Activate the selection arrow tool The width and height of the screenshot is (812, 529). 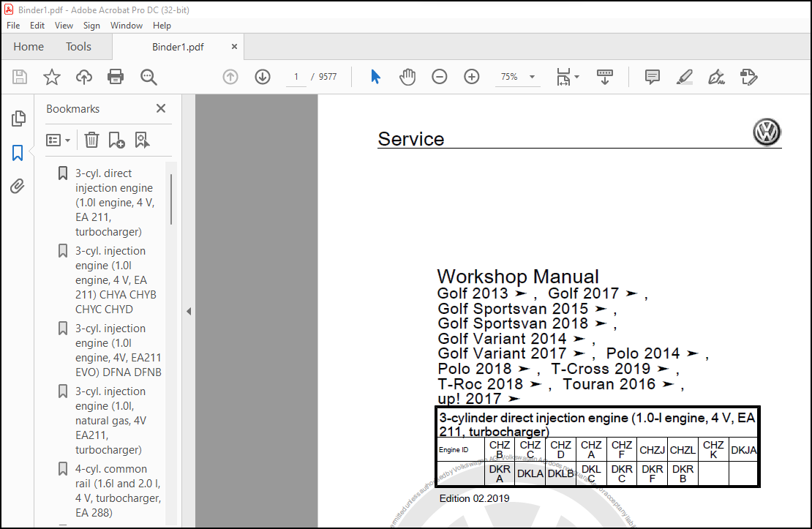[375, 77]
